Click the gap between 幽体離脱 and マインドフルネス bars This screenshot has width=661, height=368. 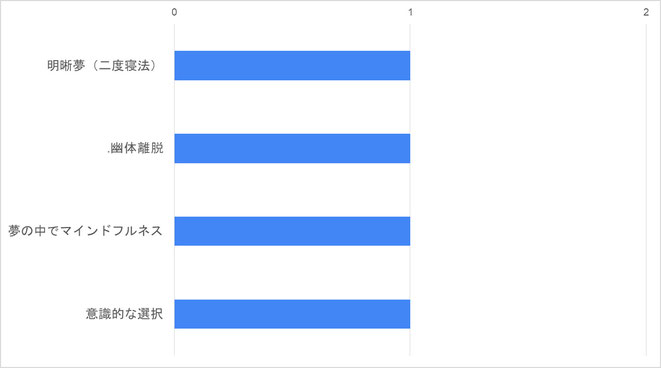click(292, 190)
